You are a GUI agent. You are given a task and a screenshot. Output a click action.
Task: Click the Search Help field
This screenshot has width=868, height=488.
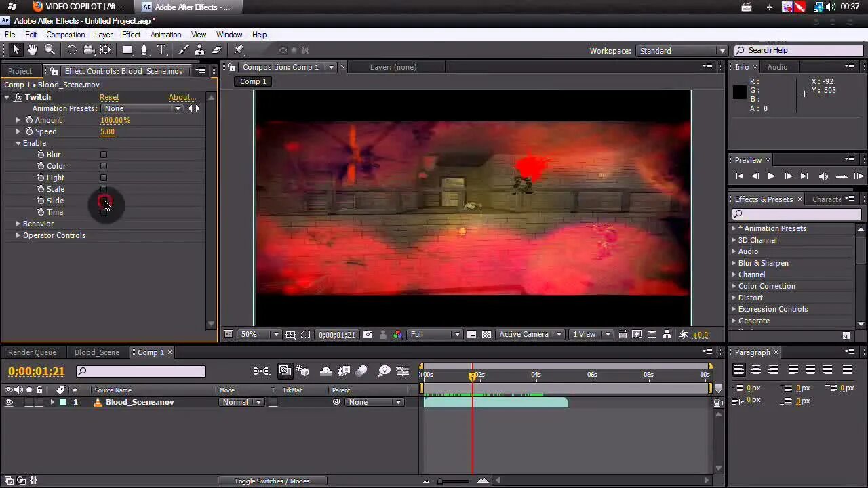[799, 51]
